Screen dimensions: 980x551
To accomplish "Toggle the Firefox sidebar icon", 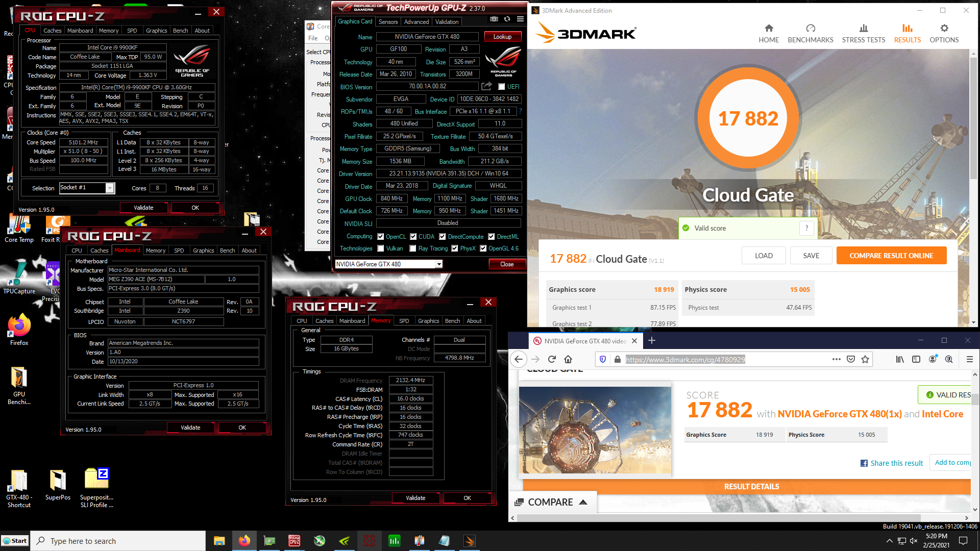I will click(x=916, y=359).
